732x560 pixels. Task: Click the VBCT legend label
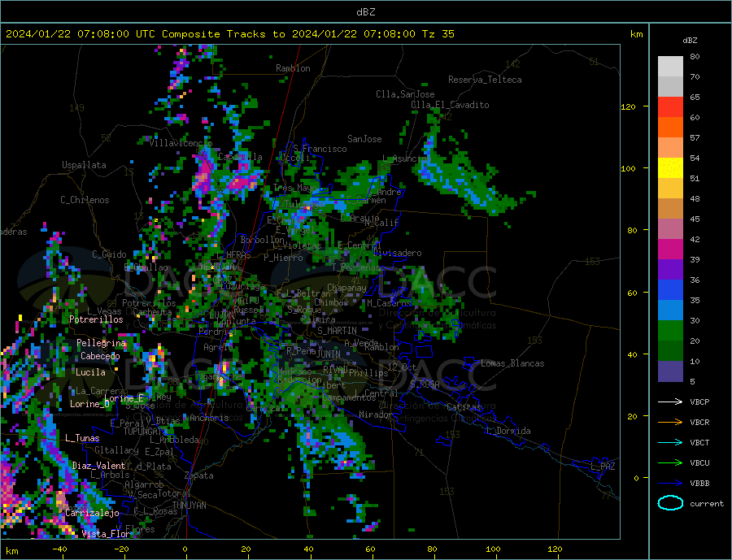point(699,442)
